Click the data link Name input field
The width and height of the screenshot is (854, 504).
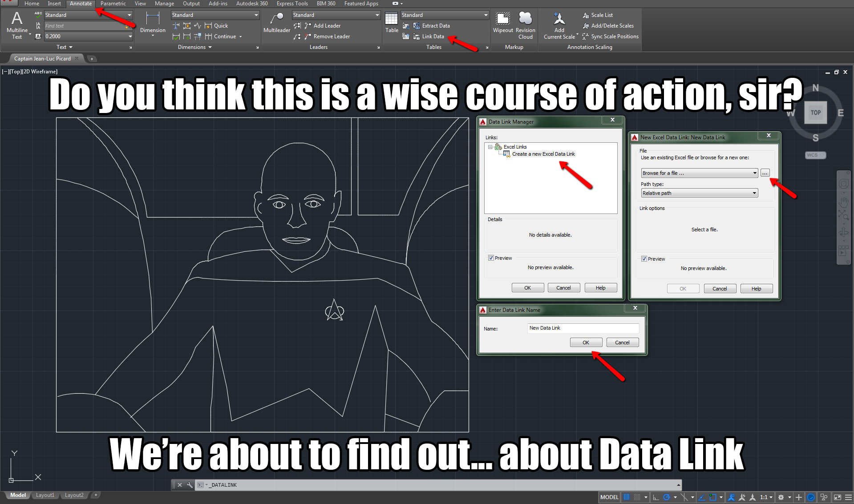583,328
